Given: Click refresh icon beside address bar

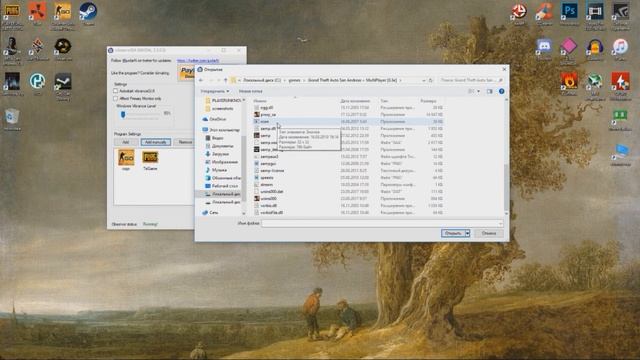Looking at the screenshot, I should coord(431,80).
